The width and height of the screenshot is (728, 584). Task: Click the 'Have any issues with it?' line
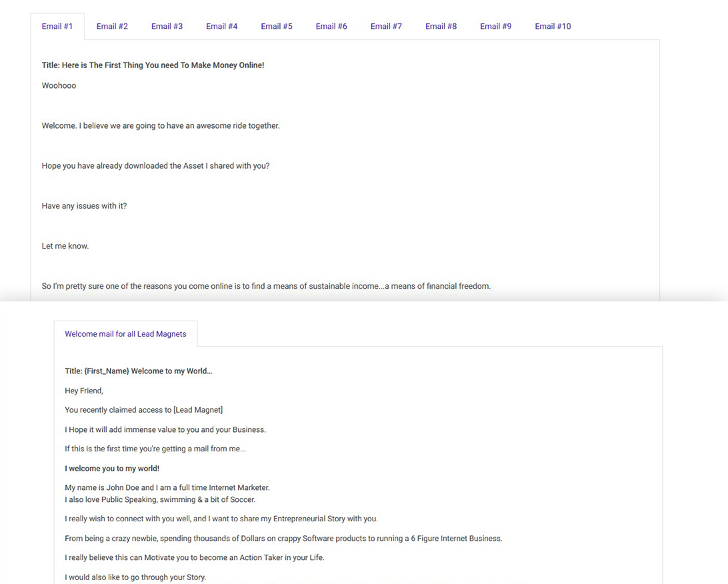(x=84, y=206)
